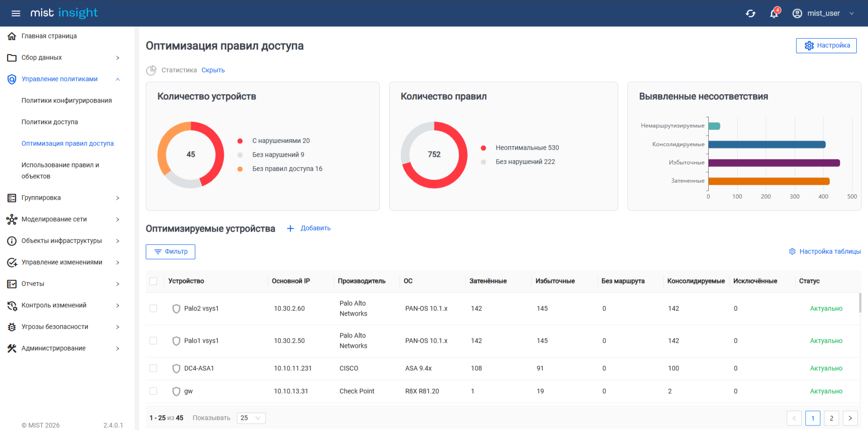Image resolution: width=868 pixels, height=430 pixels.
Task: Click the shield icon beside DC4-ASA1
Action: point(176,368)
